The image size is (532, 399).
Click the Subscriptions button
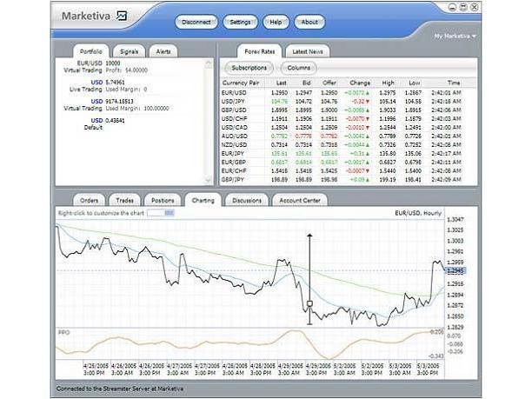tap(249, 68)
